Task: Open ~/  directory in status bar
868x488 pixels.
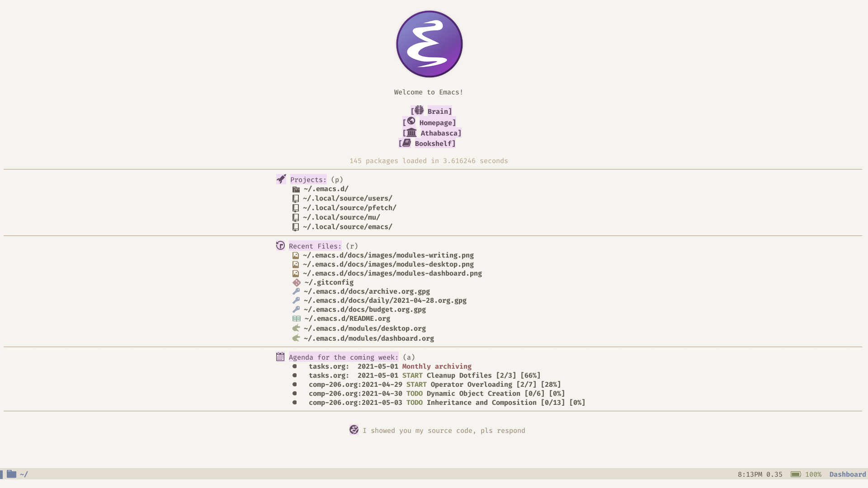Action: [23, 474]
